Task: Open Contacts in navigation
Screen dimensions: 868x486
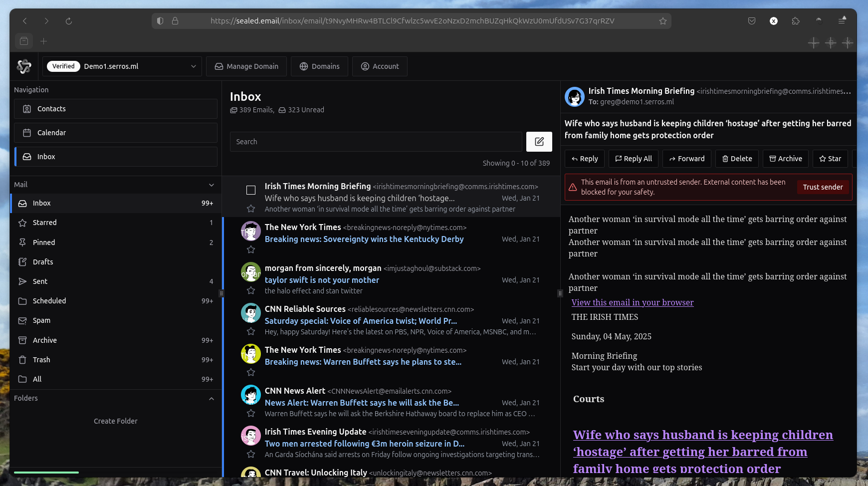Action: [x=116, y=109]
